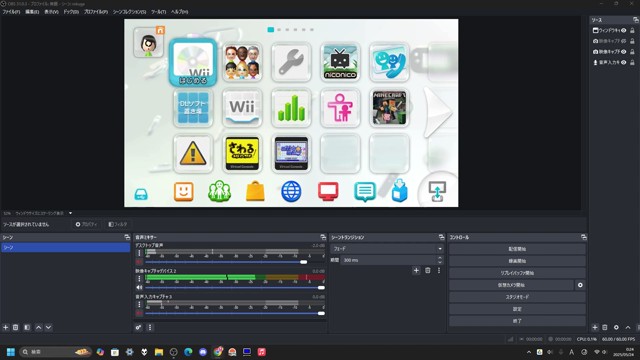The width and height of the screenshot is (640, 360).
Task: Open 映像キャプチャデバイス 2 three-dot options menu
Action: [139, 278]
